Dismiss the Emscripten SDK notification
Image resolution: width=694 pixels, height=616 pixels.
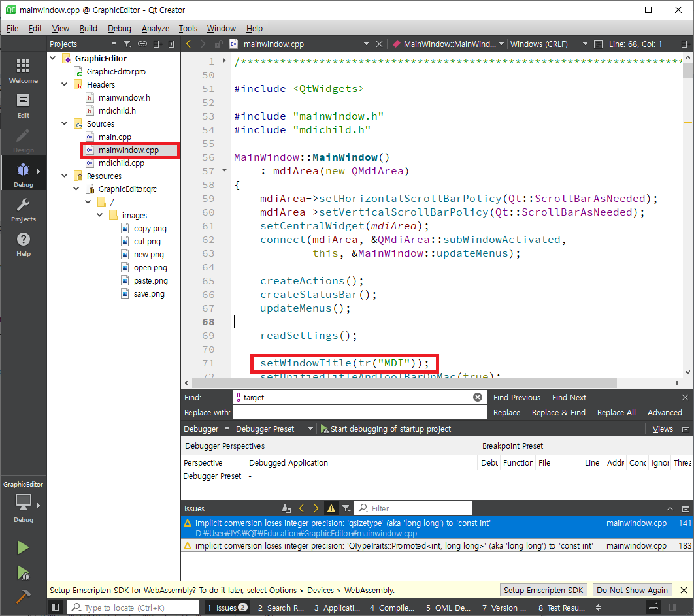(684, 591)
